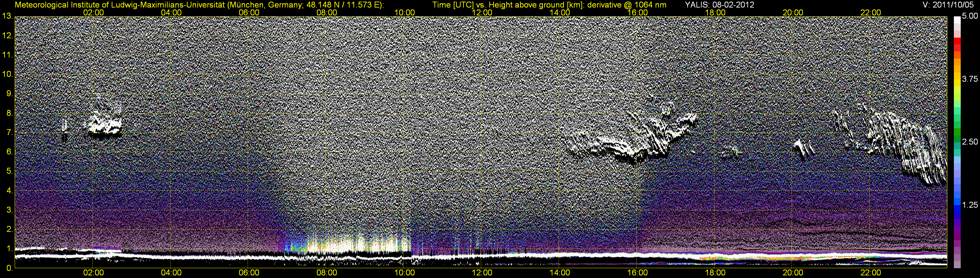Select the 12:00 label on the top time axis
The width and height of the screenshot is (980, 278).
click(482, 12)
